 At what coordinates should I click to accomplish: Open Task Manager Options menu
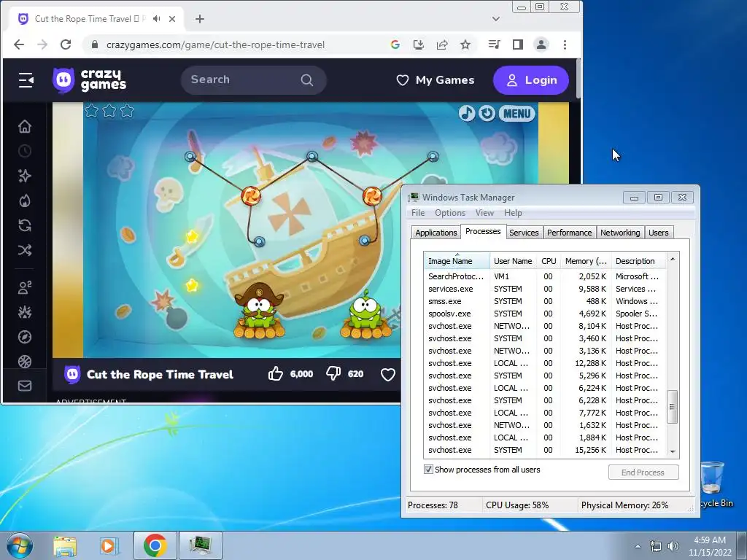pos(449,212)
